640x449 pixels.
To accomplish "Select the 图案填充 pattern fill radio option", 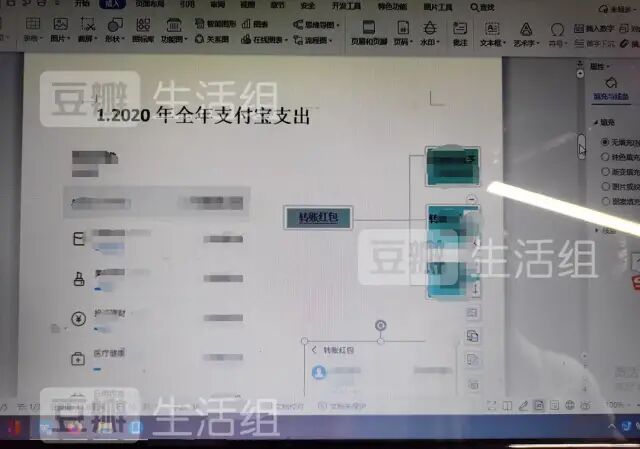I will [605, 201].
